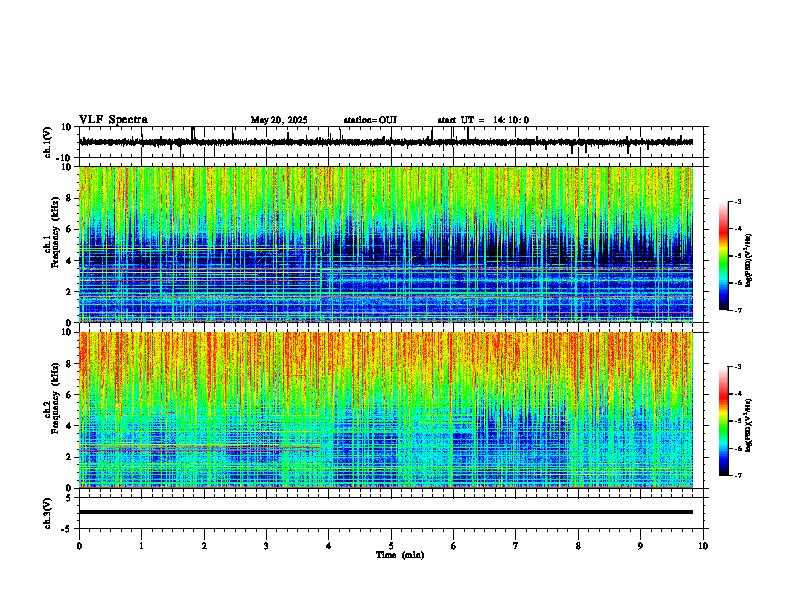Click the ch.2 spectrogram "6" kHz tick label
Viewport: 792px width, 612px height.
click(x=70, y=394)
